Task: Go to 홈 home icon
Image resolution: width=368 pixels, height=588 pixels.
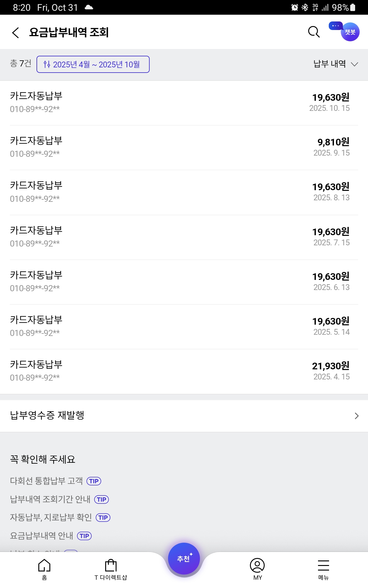Action: 44,569
